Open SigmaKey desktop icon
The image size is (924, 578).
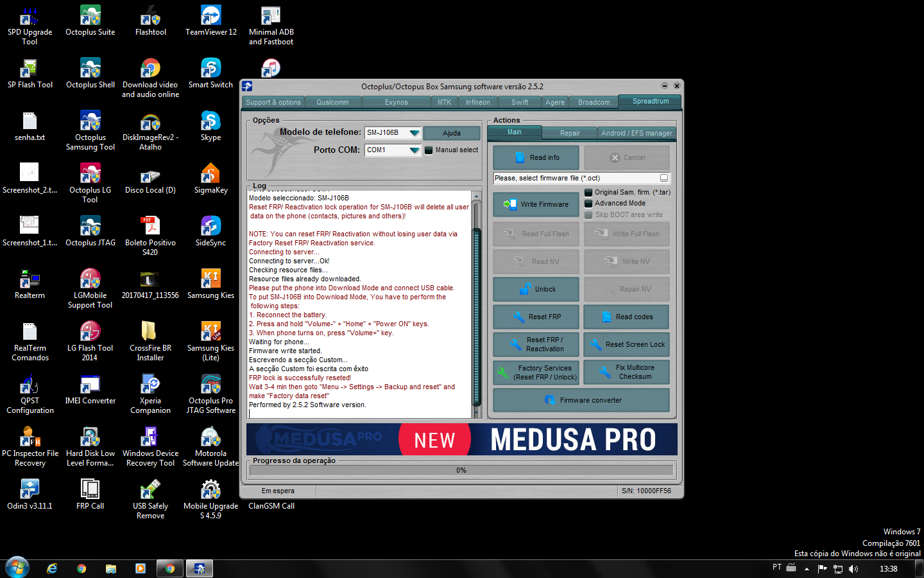pyautogui.click(x=210, y=179)
